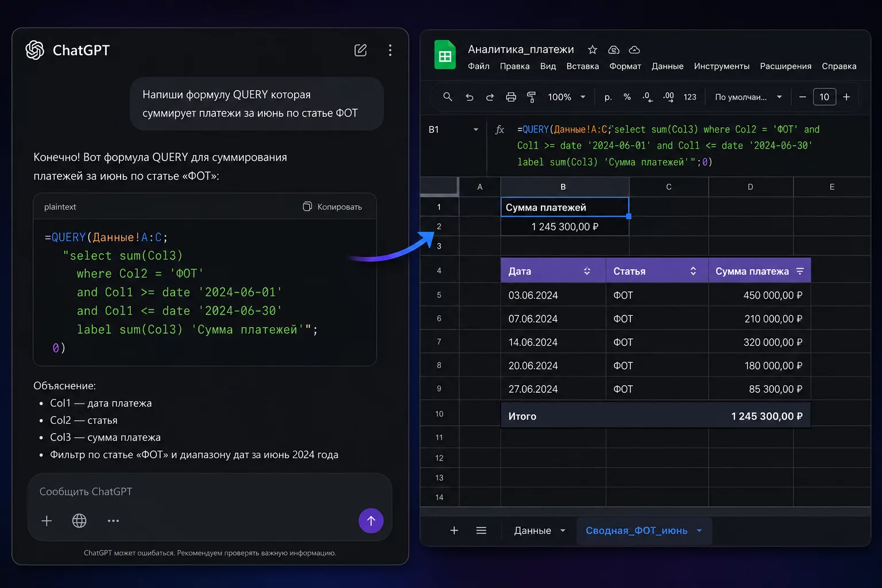Open the Данные tab dropdown arrow
The height and width of the screenshot is (588, 882).
pos(563,531)
